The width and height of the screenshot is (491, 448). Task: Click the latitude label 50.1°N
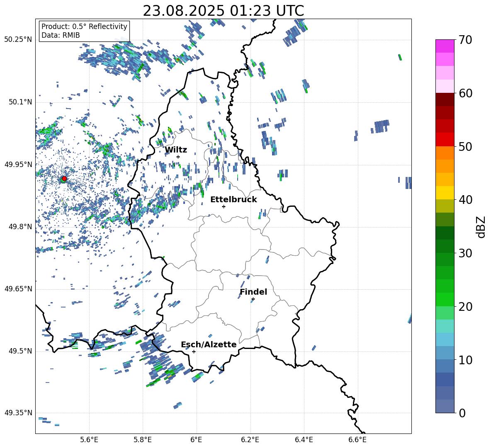tap(20, 102)
